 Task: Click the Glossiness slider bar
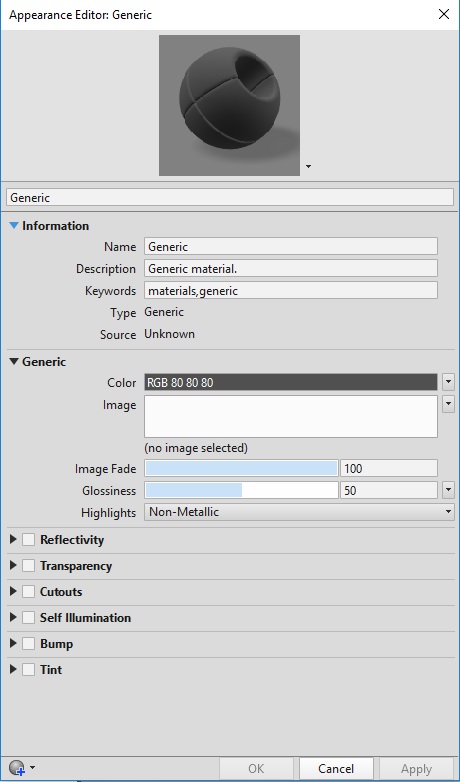point(241,490)
